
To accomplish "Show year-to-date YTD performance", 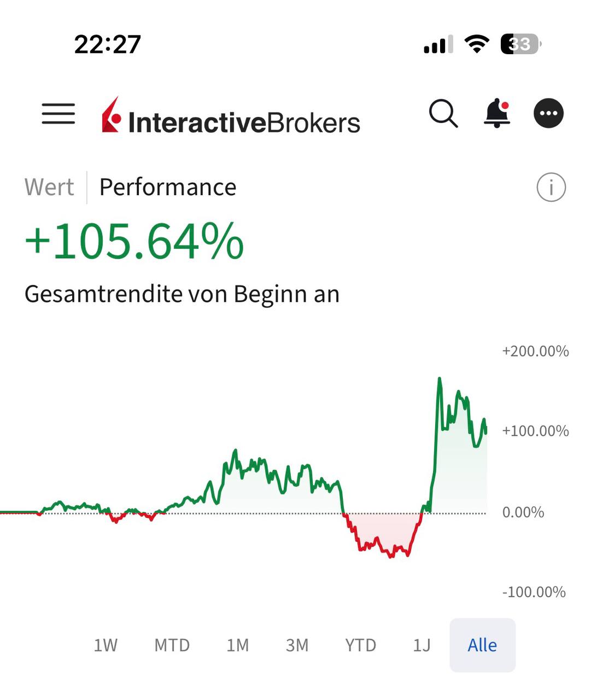I will (360, 645).
